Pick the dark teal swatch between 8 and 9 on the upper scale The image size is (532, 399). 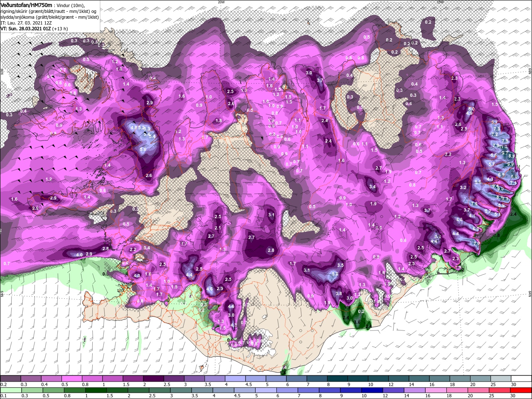click(x=337, y=379)
